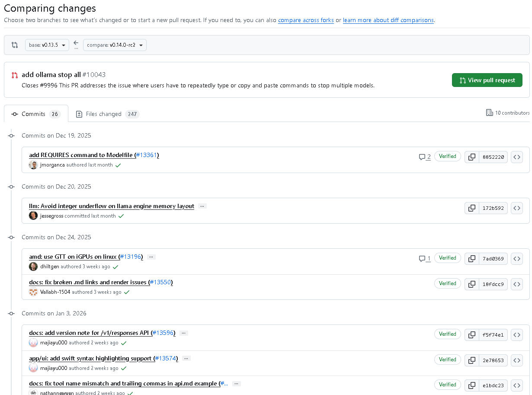Show check status for dhiltgen's commit
The width and height of the screenshot is (532, 395).
(115, 267)
